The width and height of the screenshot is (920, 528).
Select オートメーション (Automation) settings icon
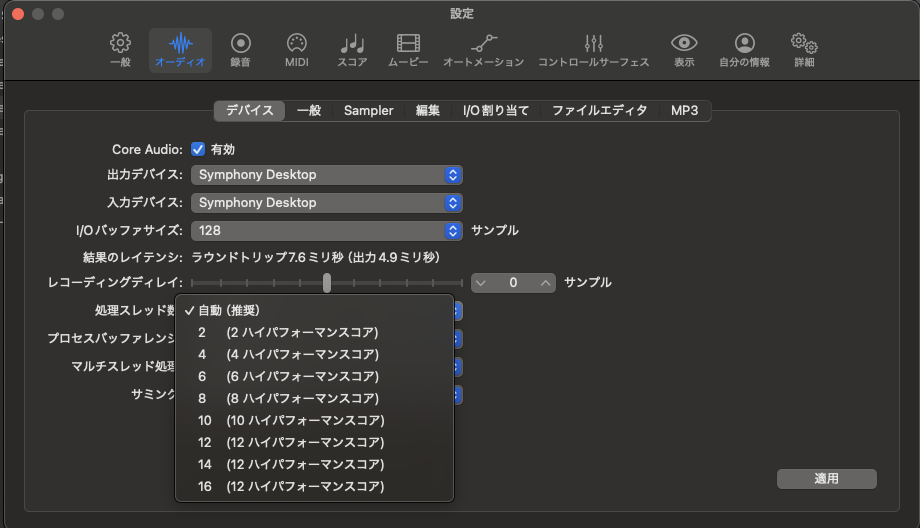(483, 50)
